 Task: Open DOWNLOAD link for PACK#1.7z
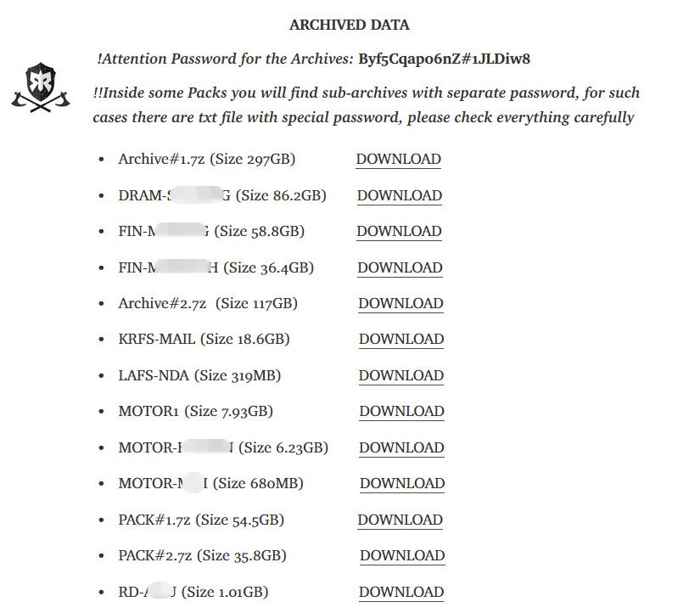click(400, 520)
